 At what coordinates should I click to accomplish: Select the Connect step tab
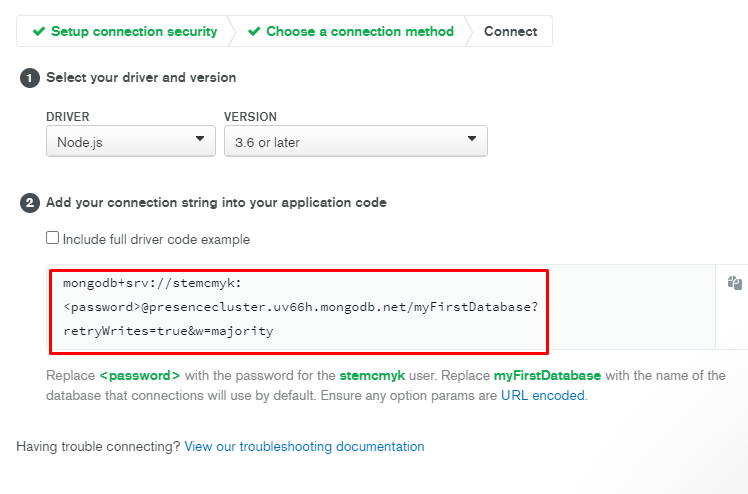pos(510,31)
